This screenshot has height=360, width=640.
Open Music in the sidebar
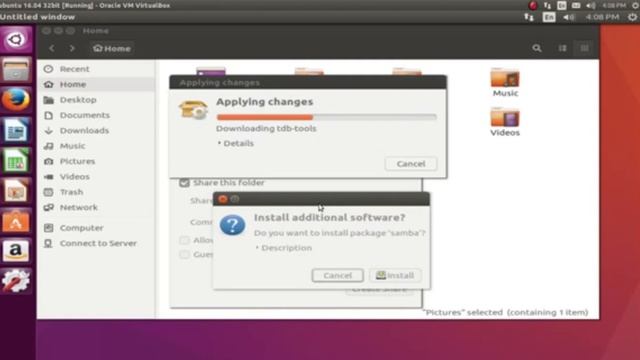(x=96, y=146)
